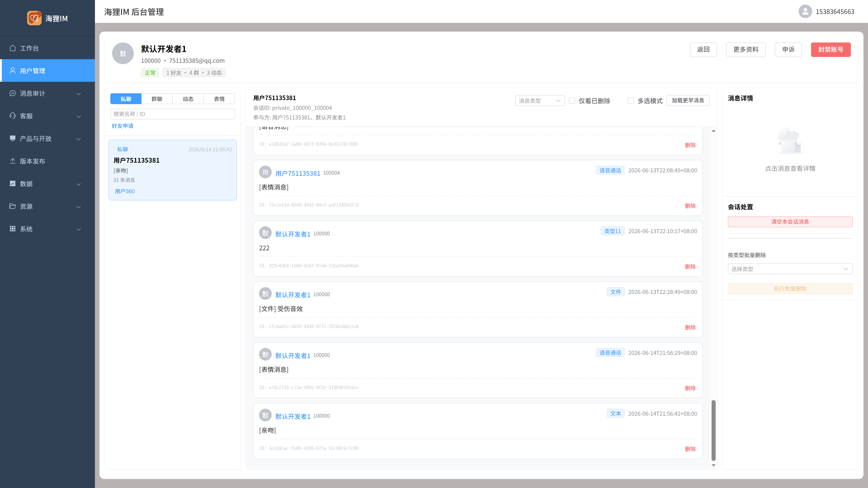The width and height of the screenshot is (868, 488).
Task: Click the red 封禁账号 button
Action: click(x=831, y=49)
